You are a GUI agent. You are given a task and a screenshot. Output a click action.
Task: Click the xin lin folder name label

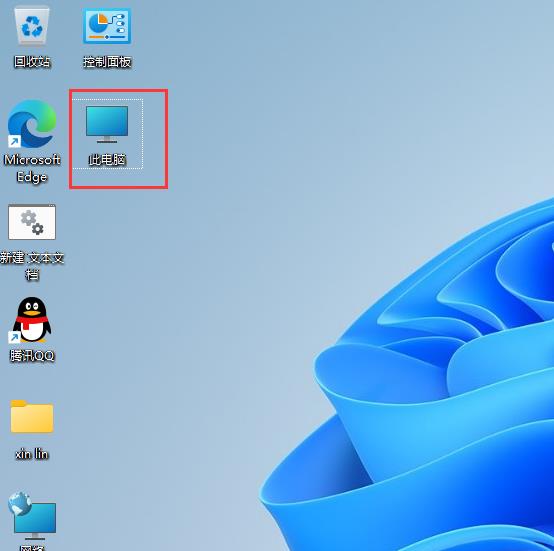pyautogui.click(x=32, y=454)
